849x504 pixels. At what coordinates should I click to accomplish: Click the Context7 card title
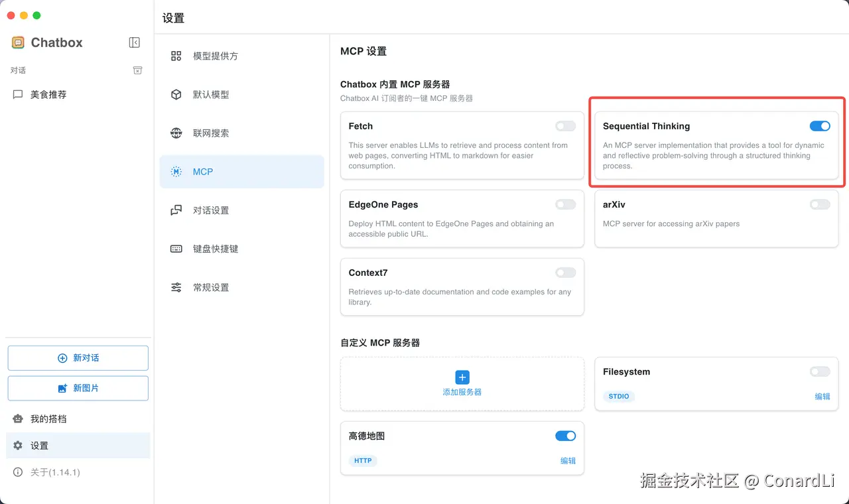click(x=368, y=273)
